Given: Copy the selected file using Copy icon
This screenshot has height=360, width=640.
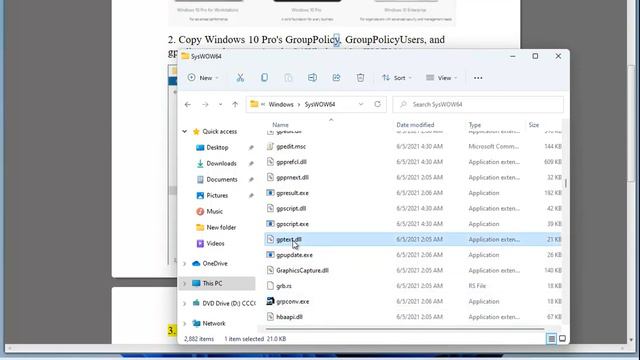Looking at the screenshot, I should tap(264, 78).
